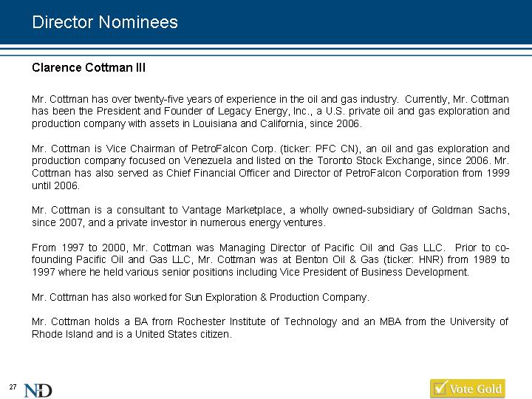Click page number 27
Screen dimensions: 532x399
[x=13, y=386]
